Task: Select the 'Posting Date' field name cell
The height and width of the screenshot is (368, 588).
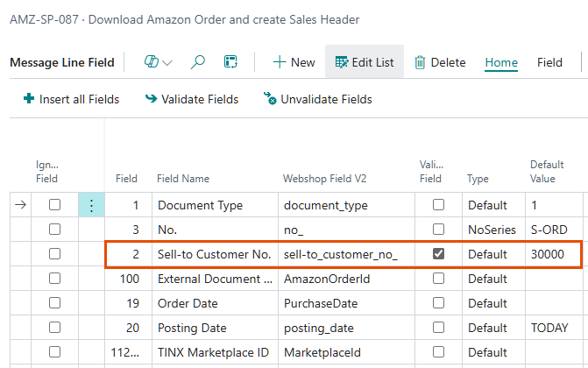Action: 216,328
